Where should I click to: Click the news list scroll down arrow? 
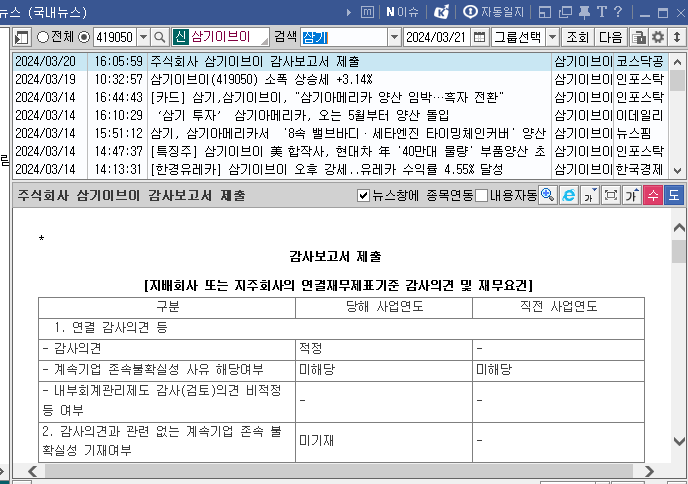[x=677, y=171]
